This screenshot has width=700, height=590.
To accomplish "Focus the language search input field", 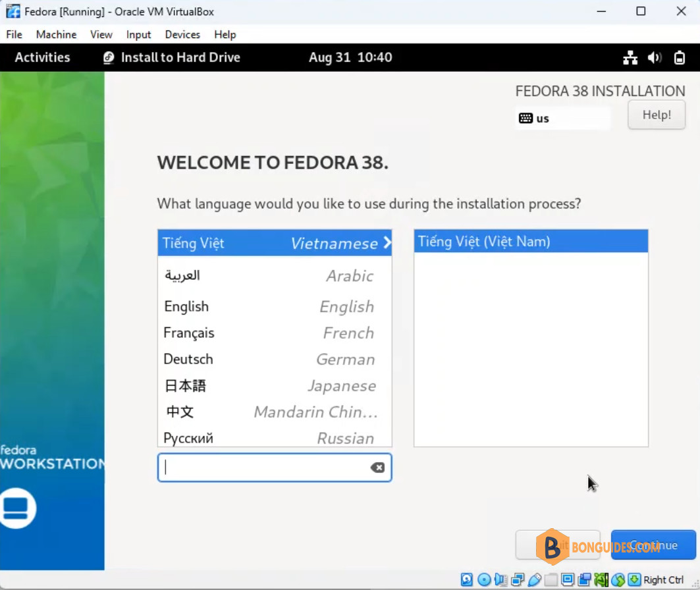I will 275,468.
